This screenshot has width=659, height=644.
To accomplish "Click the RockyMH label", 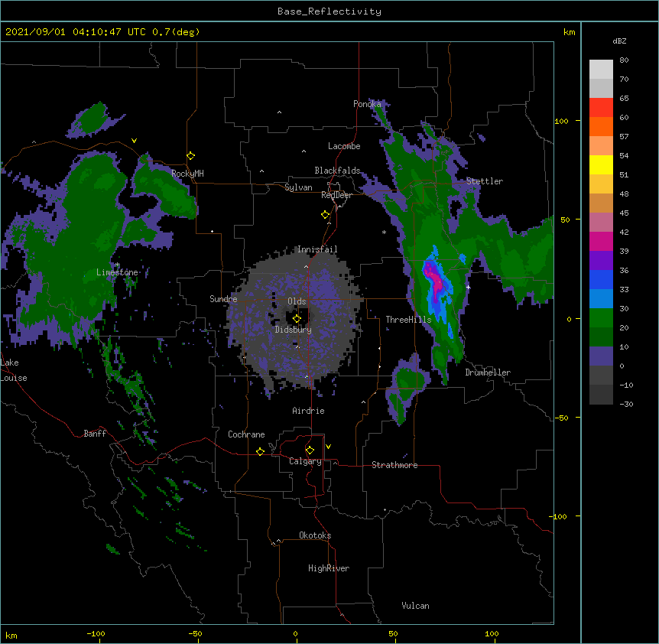I will click(x=187, y=174).
